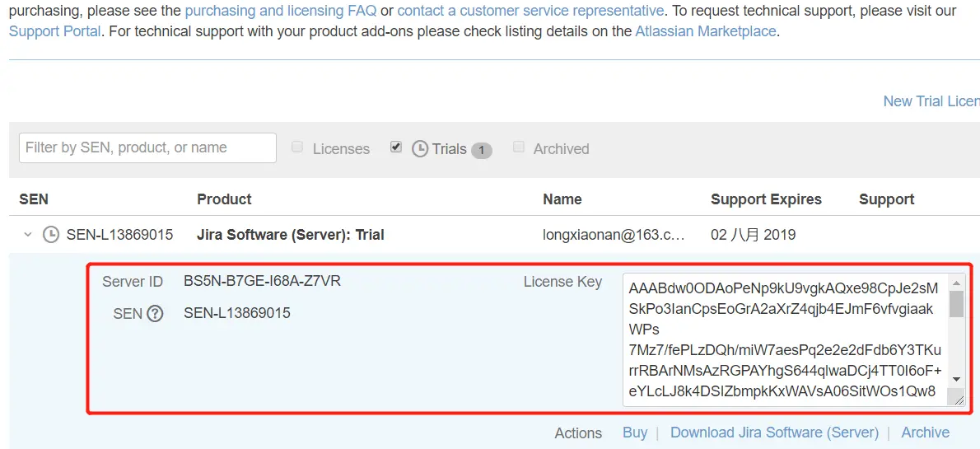Click the New Trial License link
The height and width of the screenshot is (449, 980).
coord(931,101)
